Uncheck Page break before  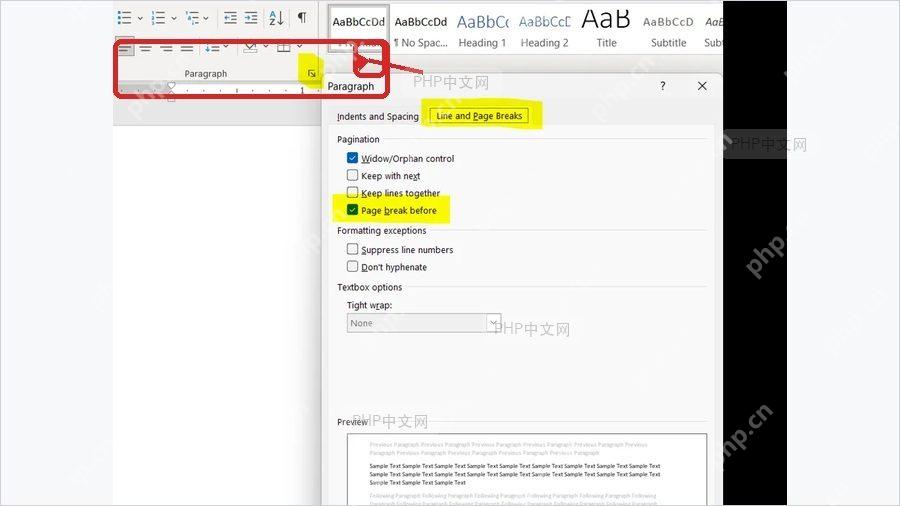click(352, 210)
